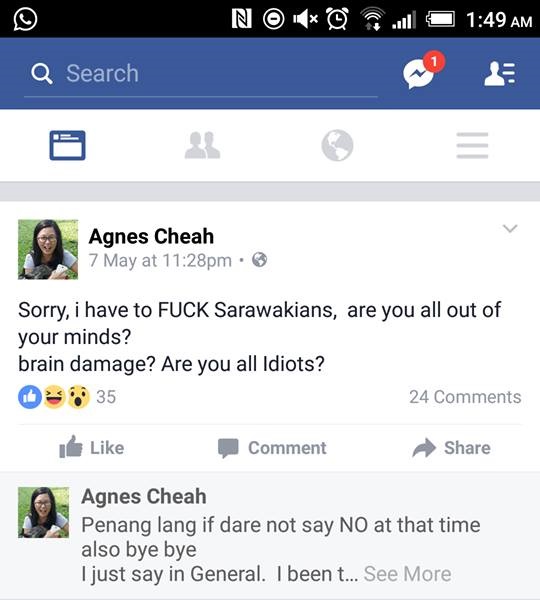Open the friends list contact icon

point(500,73)
